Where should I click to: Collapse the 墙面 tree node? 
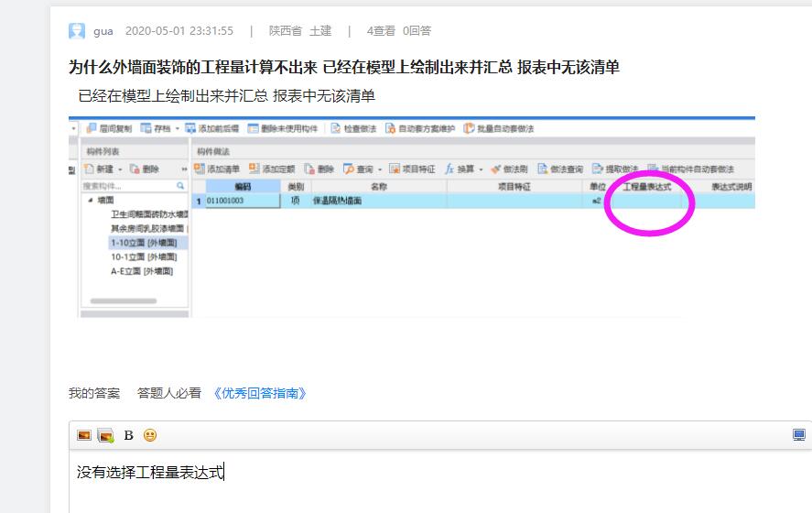point(90,200)
